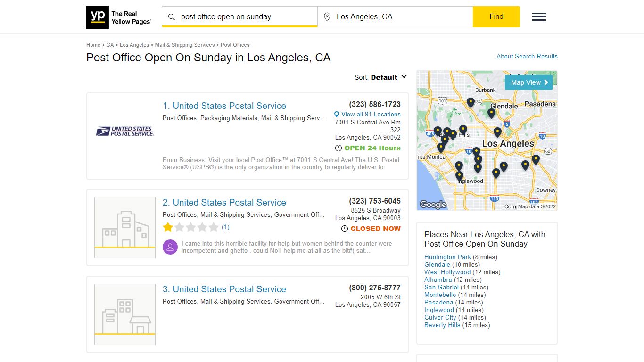The height and width of the screenshot is (362, 644).
Task: Click pin icon beside View all 91 Locations
Action: [x=337, y=115]
